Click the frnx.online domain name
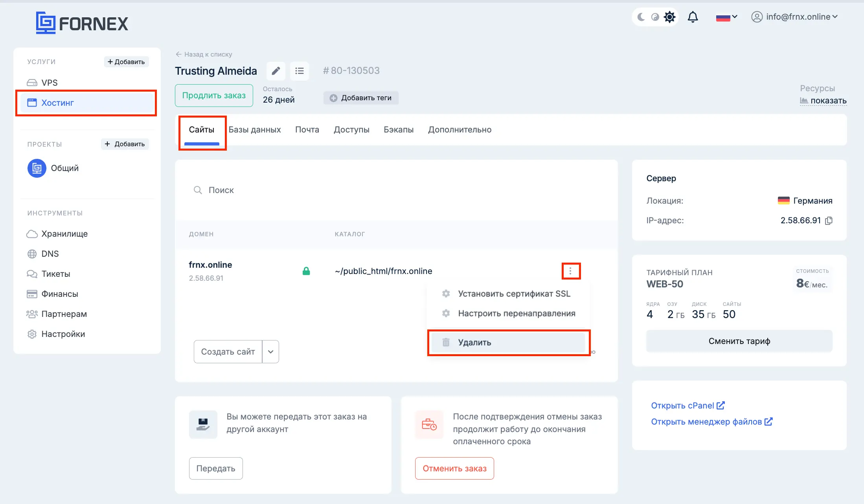 tap(210, 265)
